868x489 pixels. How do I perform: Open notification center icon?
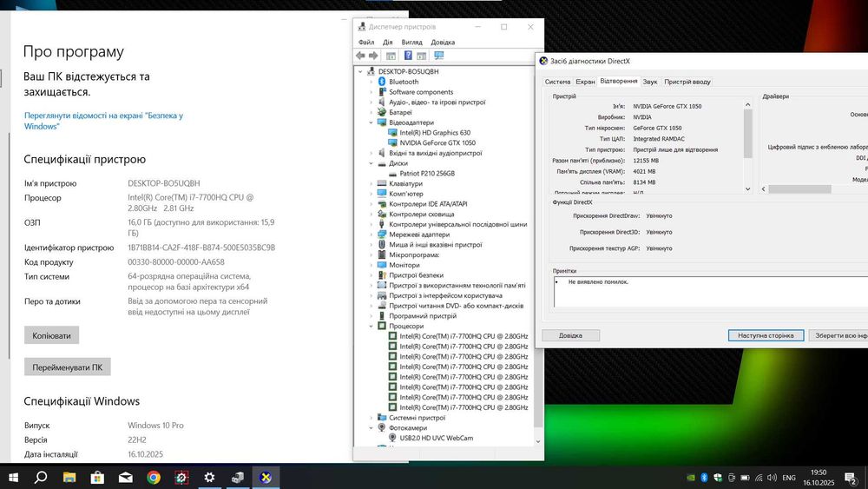(851, 478)
